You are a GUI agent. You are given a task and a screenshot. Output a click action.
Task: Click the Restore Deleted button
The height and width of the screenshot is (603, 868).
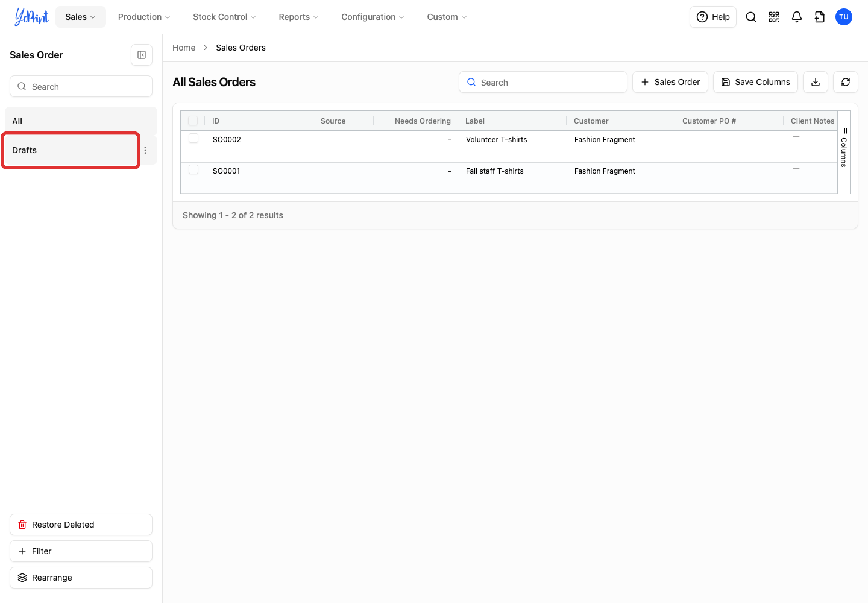coord(81,525)
